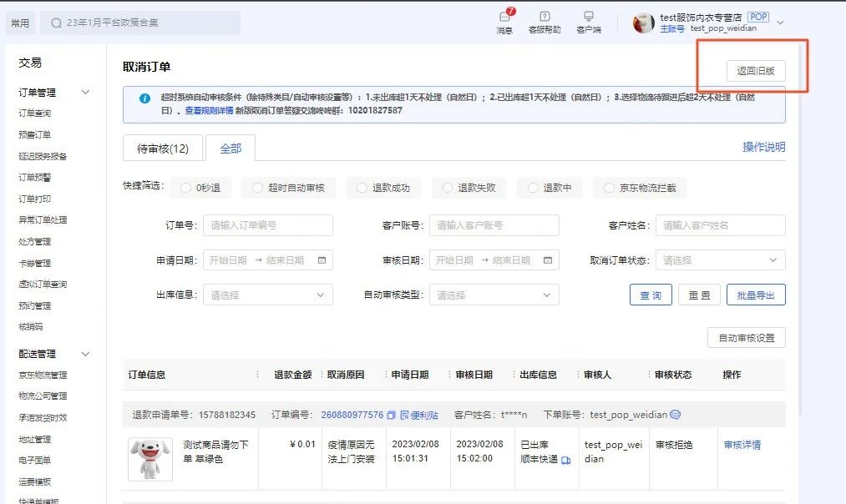Click the 订单号 input field
The height and width of the screenshot is (504, 846).
[x=267, y=225]
